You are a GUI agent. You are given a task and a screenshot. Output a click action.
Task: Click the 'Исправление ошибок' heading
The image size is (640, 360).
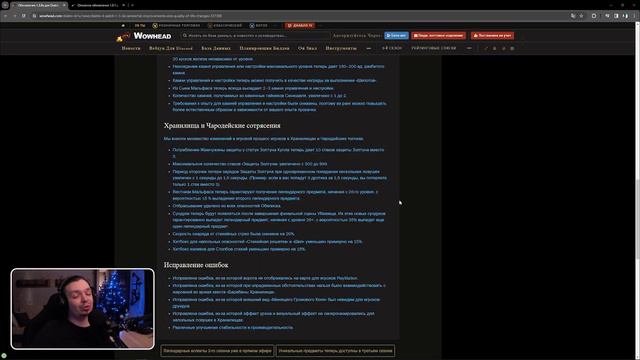click(x=196, y=265)
